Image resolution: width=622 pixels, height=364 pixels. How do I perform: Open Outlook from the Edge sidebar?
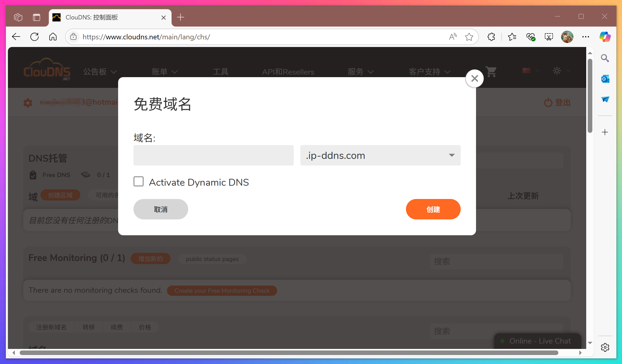coord(605,79)
